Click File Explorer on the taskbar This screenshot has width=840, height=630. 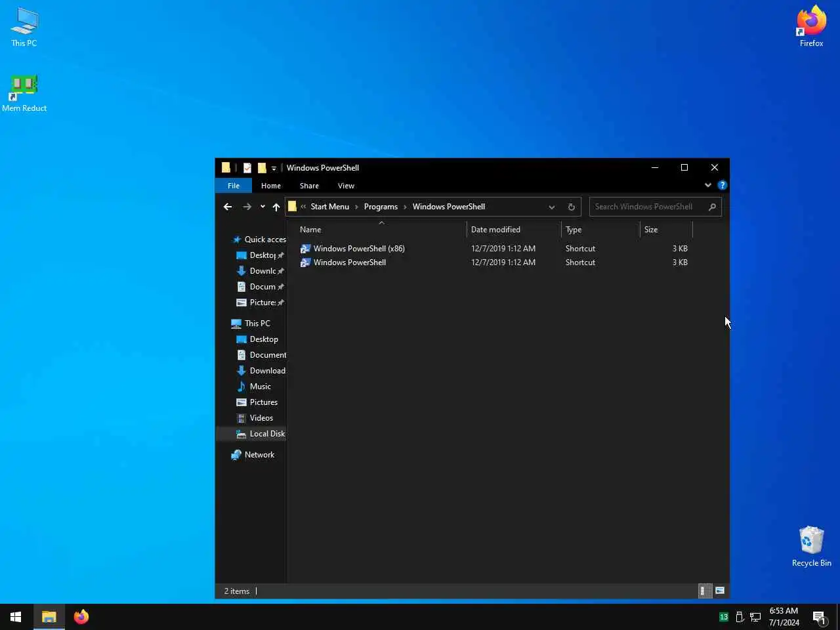[x=49, y=617]
